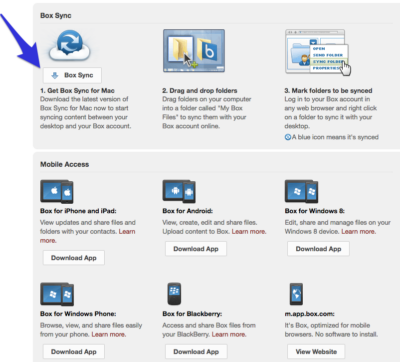Screen dimensions: 400x362
Task: Download App for iPhone and iPad
Action: 74,258
